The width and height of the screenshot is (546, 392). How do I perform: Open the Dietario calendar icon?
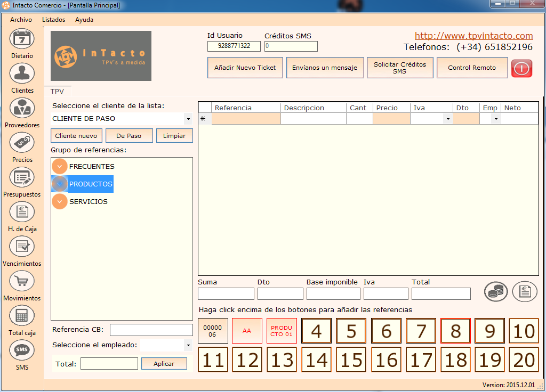click(22, 39)
